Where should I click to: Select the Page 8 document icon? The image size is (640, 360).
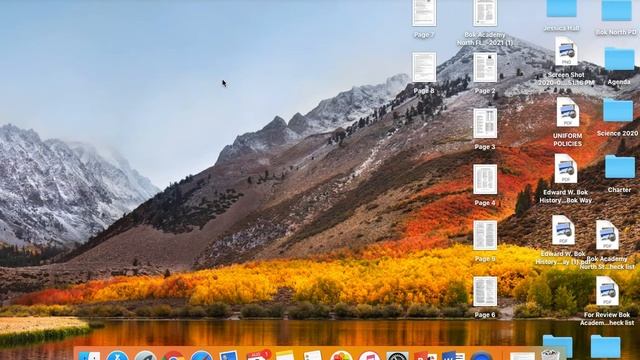click(x=424, y=67)
